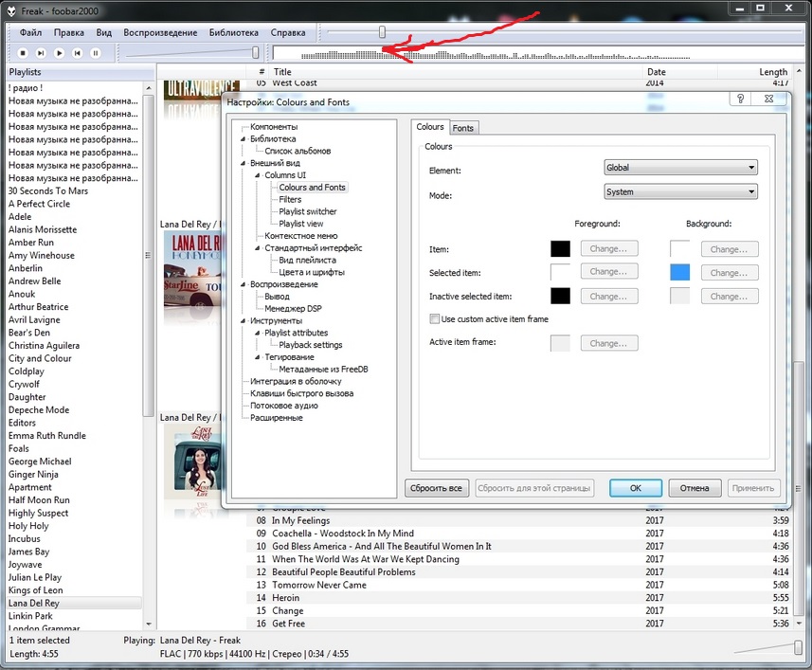Click the spectrum visualisation panel
812x670 pixels.
538,53
